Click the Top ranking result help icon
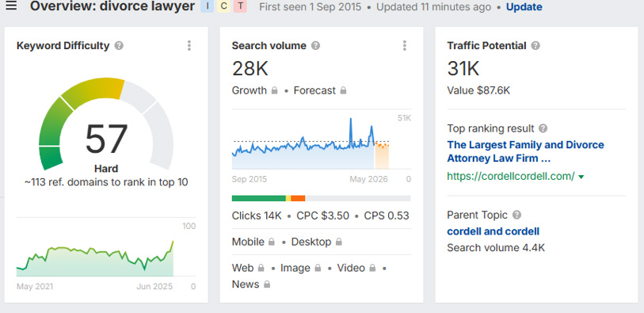644x313 pixels. (x=543, y=128)
